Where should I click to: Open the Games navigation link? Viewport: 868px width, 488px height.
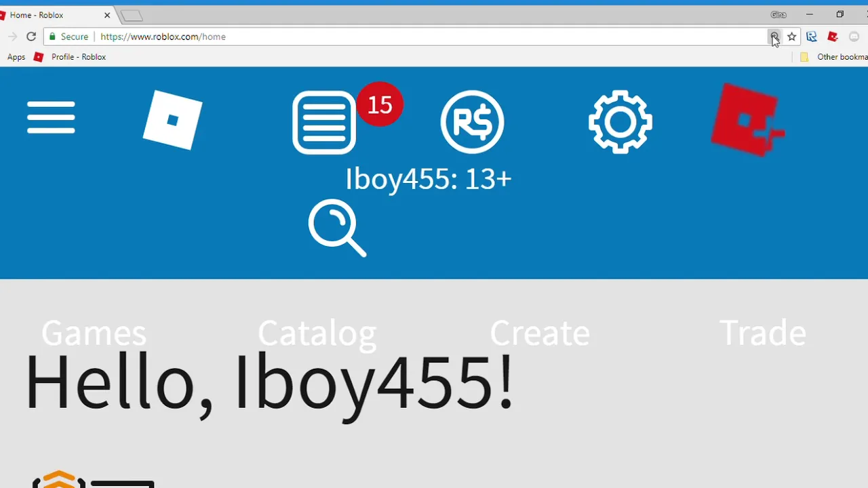pyautogui.click(x=94, y=333)
